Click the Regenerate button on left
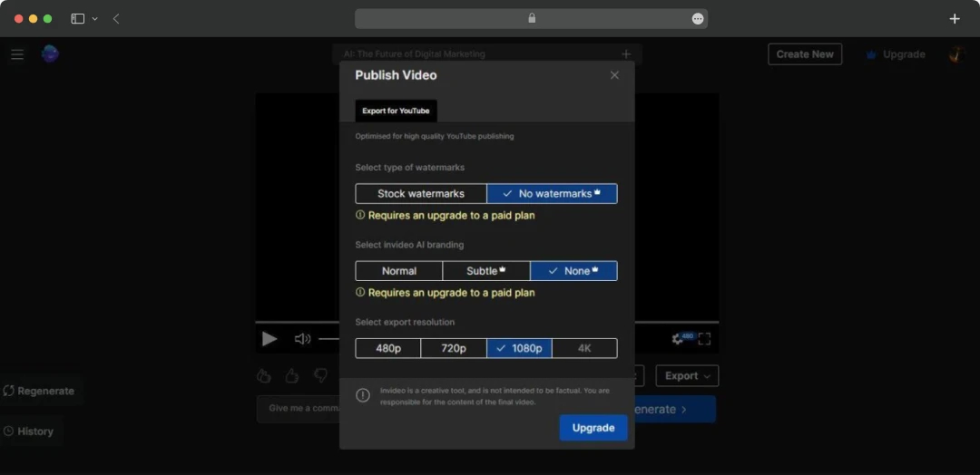980x475 pixels. (x=39, y=391)
